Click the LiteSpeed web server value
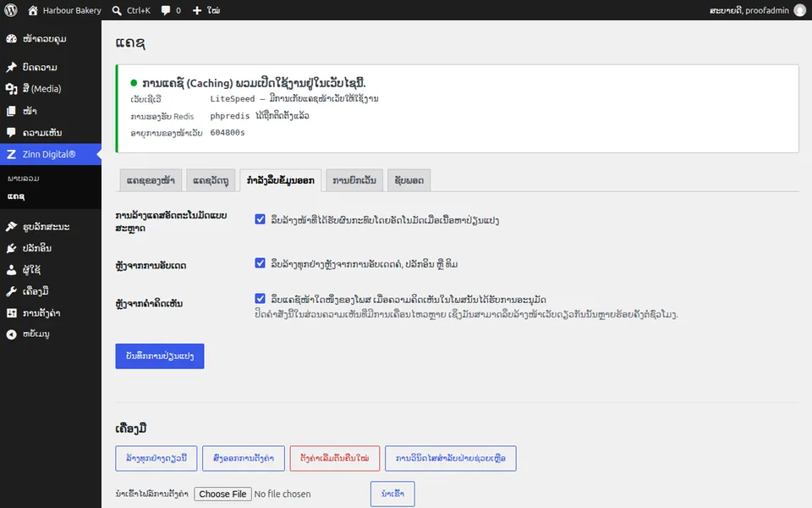This screenshot has height=508, width=812. (294, 98)
